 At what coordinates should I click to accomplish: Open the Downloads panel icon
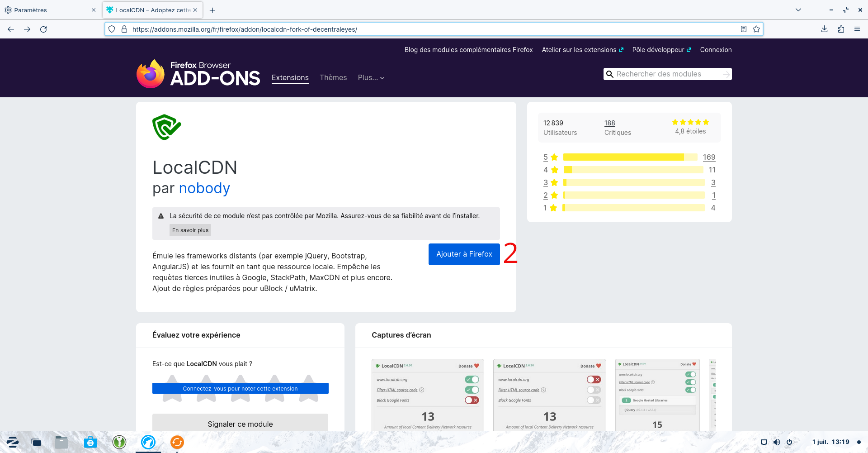point(824,29)
